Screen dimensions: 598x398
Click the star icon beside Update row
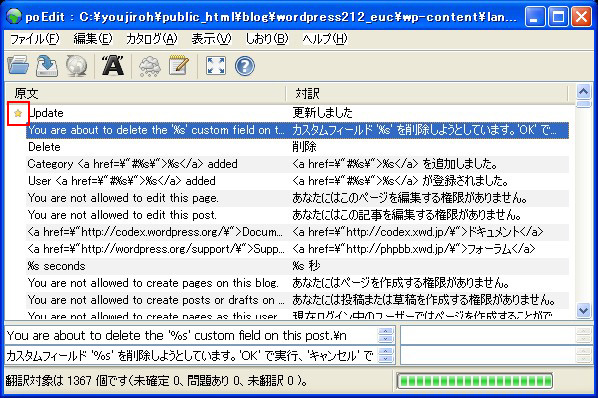point(18,113)
